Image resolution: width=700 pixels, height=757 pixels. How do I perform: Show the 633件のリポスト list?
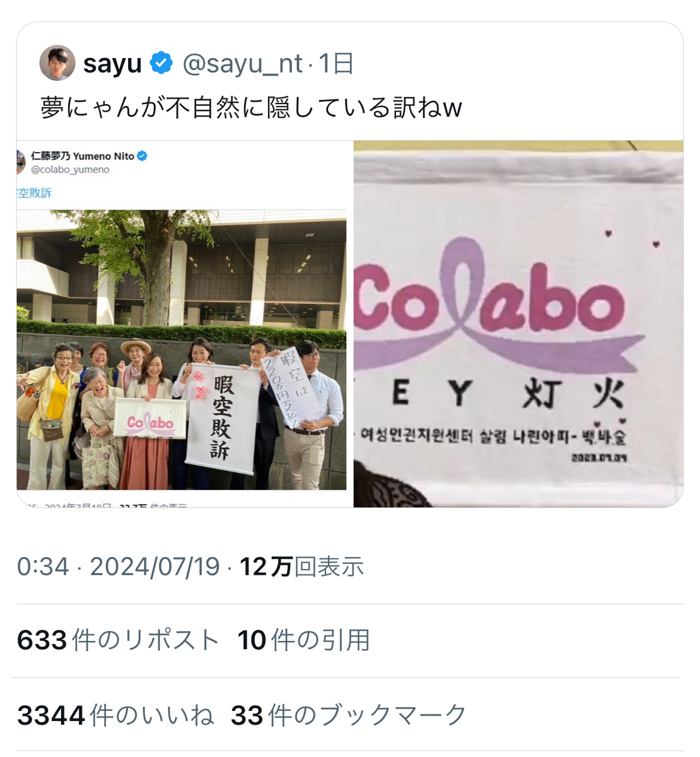[118, 640]
